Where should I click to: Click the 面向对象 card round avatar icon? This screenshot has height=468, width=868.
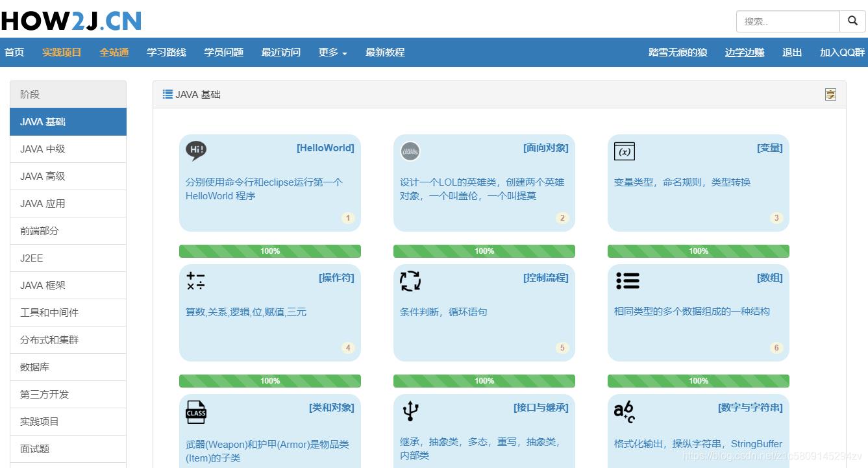410,151
